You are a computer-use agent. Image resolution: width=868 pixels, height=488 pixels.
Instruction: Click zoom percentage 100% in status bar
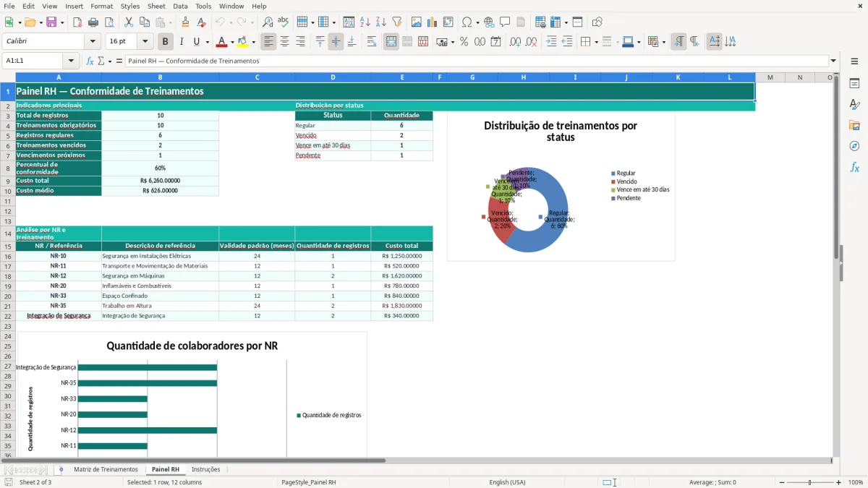point(856,482)
